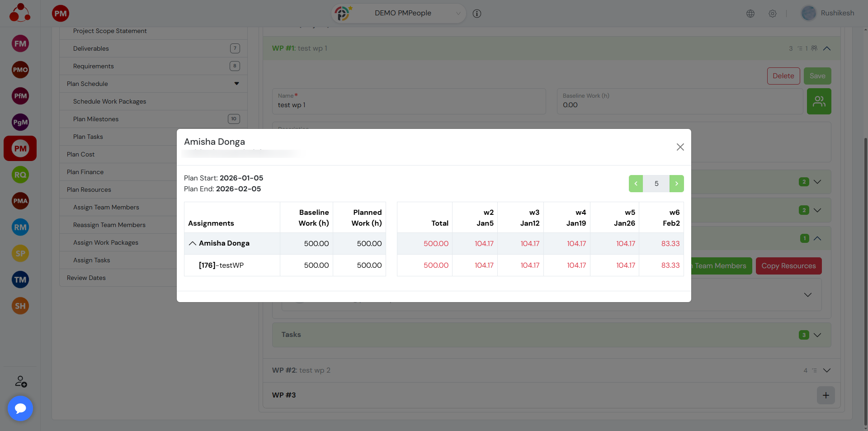Collapse the Amisha Donga assignments row
The image size is (868, 431).
pos(193,243)
